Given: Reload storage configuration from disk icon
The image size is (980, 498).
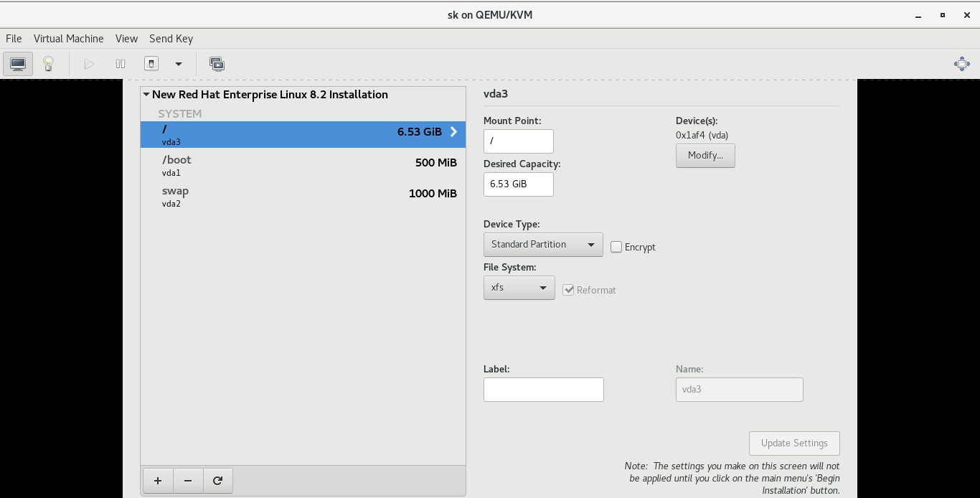Looking at the screenshot, I should click(218, 481).
